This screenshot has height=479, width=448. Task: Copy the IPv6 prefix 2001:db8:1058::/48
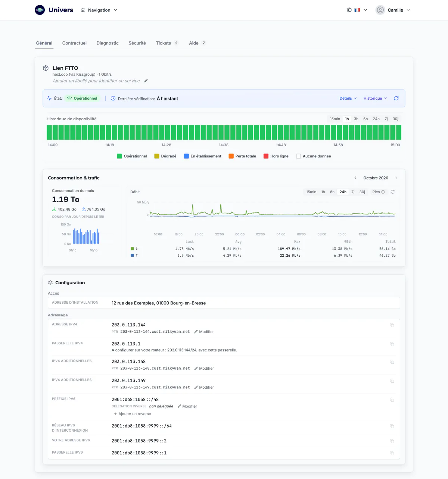[x=392, y=400]
